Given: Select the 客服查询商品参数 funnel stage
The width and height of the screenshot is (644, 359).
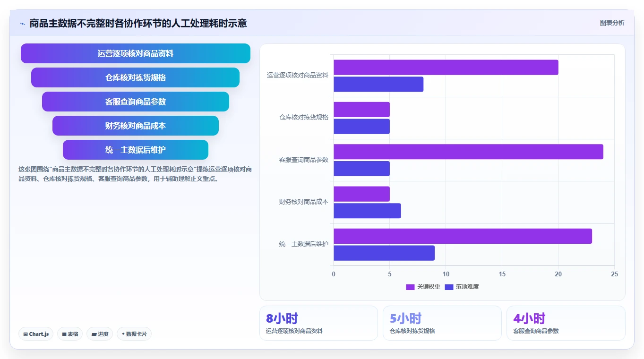Looking at the screenshot, I should click(x=136, y=102).
